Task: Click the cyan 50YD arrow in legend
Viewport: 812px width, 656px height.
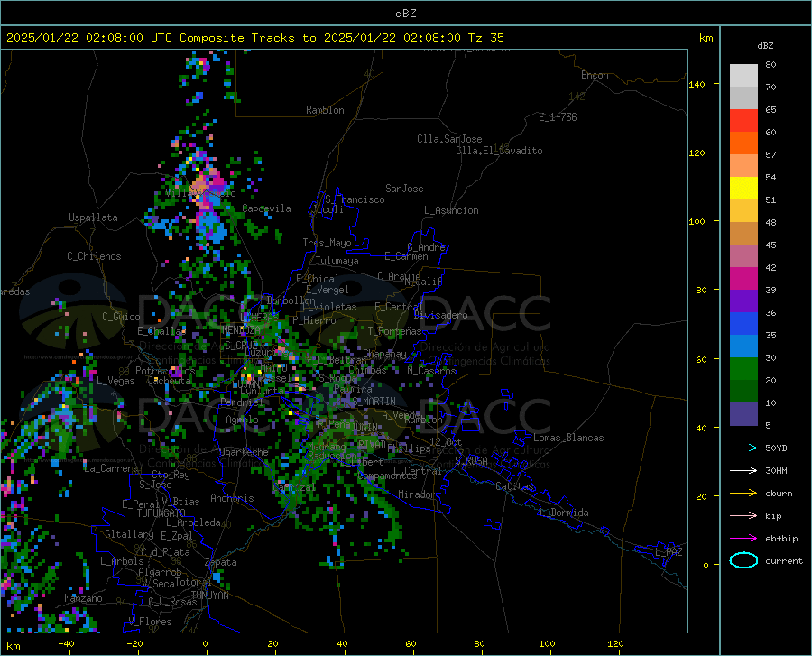Action: 743,448
